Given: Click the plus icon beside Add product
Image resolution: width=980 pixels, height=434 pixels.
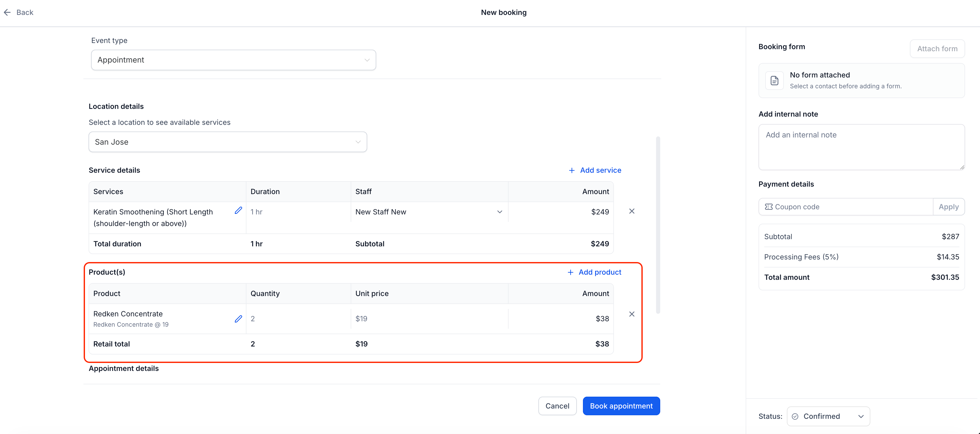Looking at the screenshot, I should click(570, 272).
